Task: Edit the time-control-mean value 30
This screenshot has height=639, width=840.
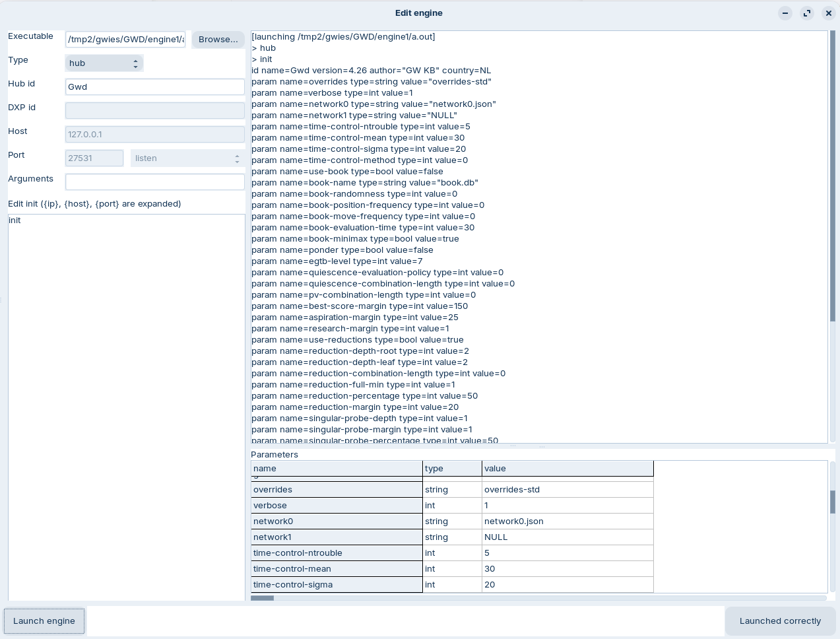Action: (567, 569)
